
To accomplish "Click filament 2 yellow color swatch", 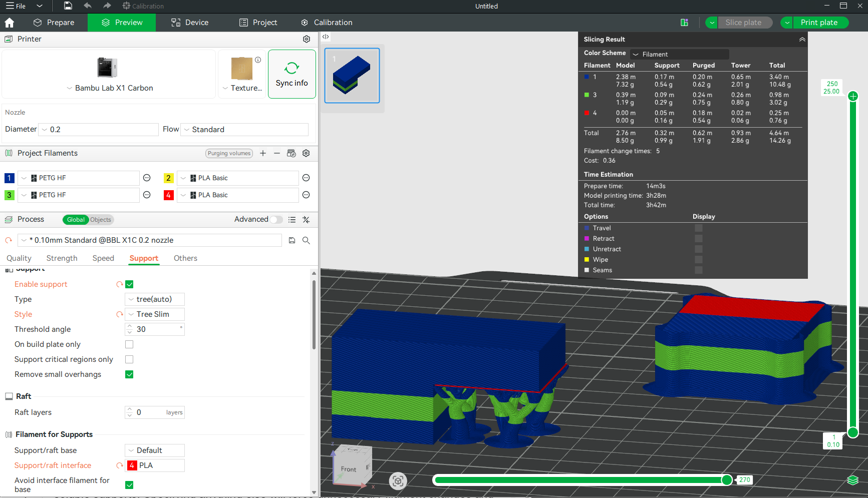I will (x=169, y=178).
